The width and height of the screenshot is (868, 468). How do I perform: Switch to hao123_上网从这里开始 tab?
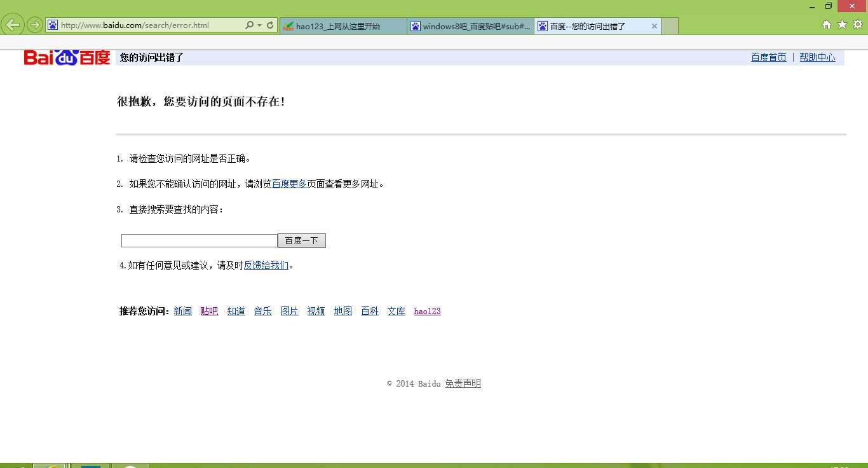click(342, 26)
